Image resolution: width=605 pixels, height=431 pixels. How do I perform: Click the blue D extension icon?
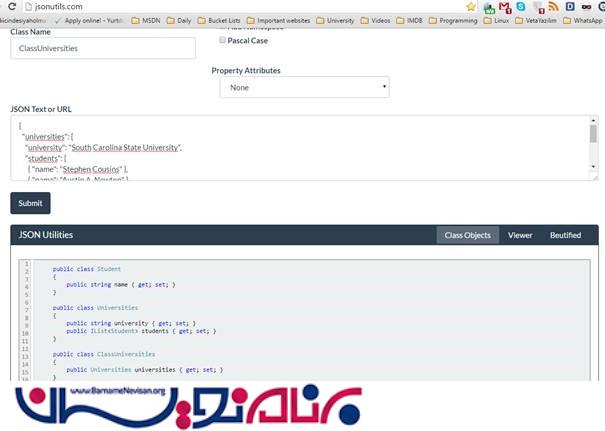tap(569, 6)
